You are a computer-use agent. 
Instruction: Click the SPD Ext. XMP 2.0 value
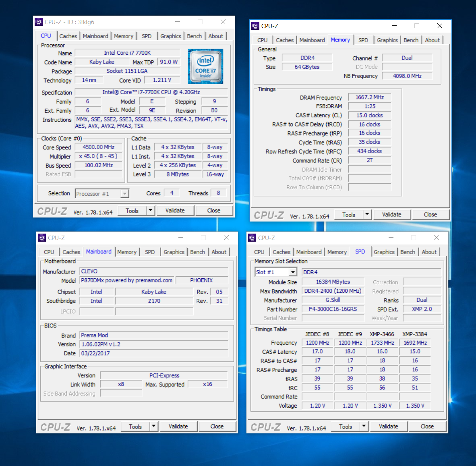point(422,309)
